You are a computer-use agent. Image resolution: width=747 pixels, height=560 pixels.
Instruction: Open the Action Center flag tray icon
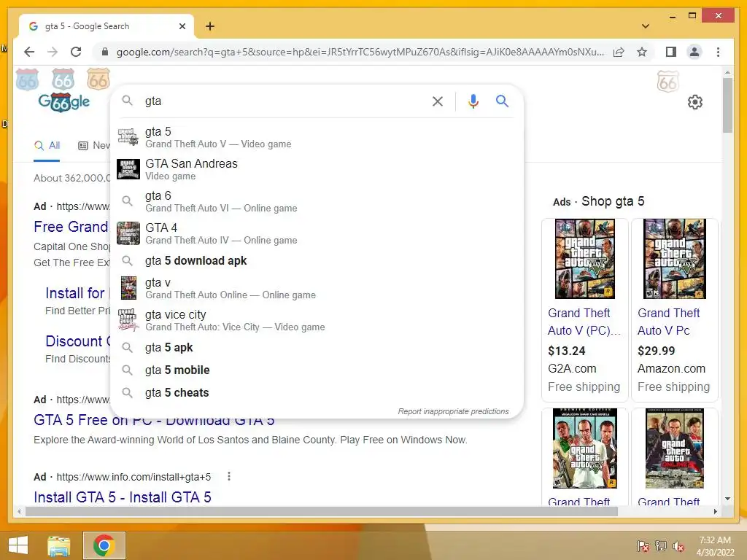643,546
